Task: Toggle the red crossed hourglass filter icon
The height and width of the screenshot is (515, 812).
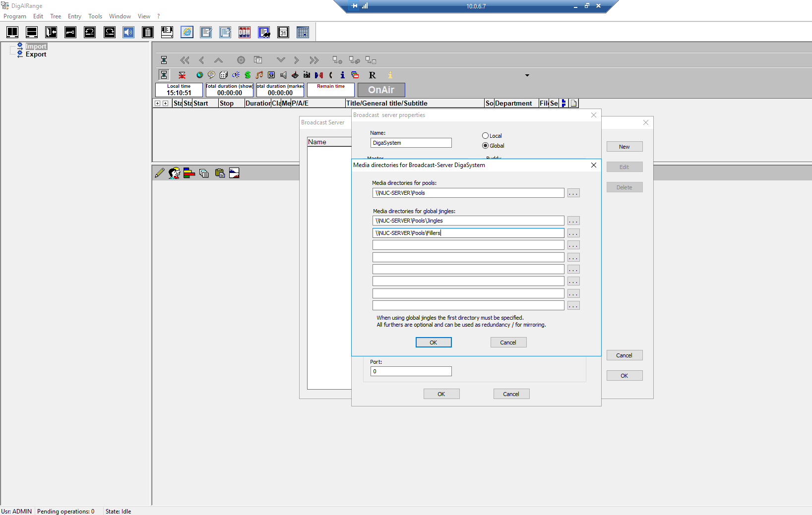Action: click(182, 75)
